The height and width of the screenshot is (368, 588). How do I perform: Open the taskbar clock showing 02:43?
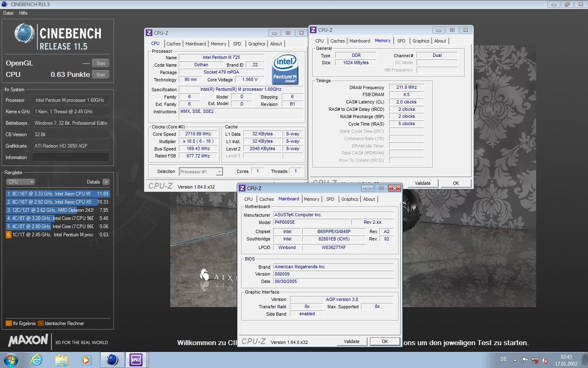click(566, 360)
